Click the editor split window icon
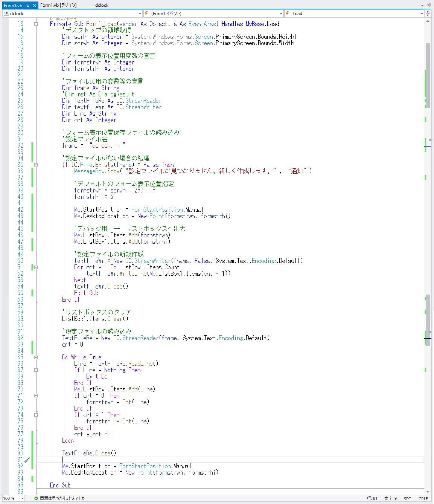The width and height of the screenshot is (434, 504). [x=428, y=14]
